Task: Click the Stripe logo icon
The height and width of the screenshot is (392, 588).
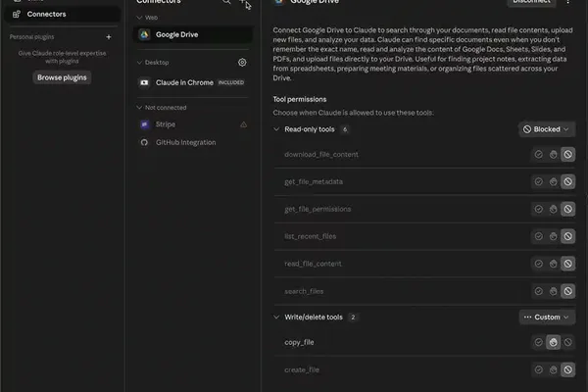Action: [x=144, y=124]
